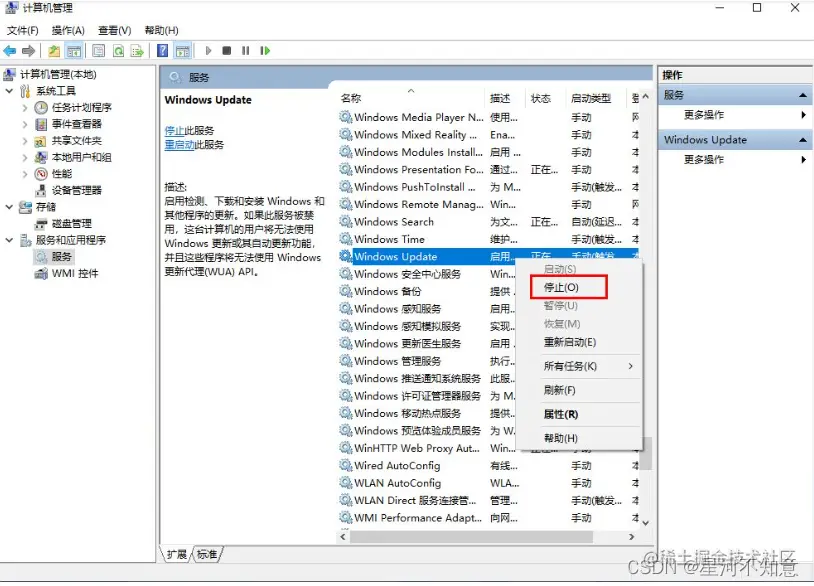Toggle the Show/Hide Console Tree icon
This screenshot has width=814, height=586.
[74, 51]
